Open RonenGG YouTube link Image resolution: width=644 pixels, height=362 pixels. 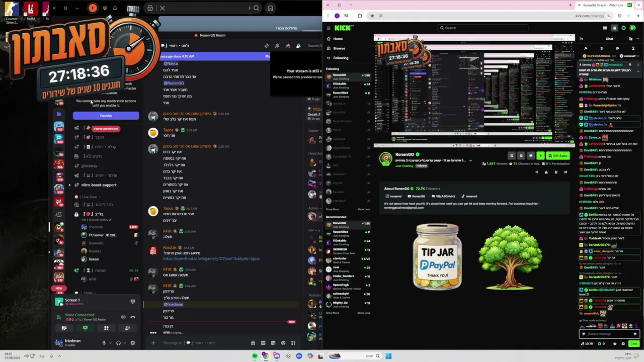click(417, 197)
